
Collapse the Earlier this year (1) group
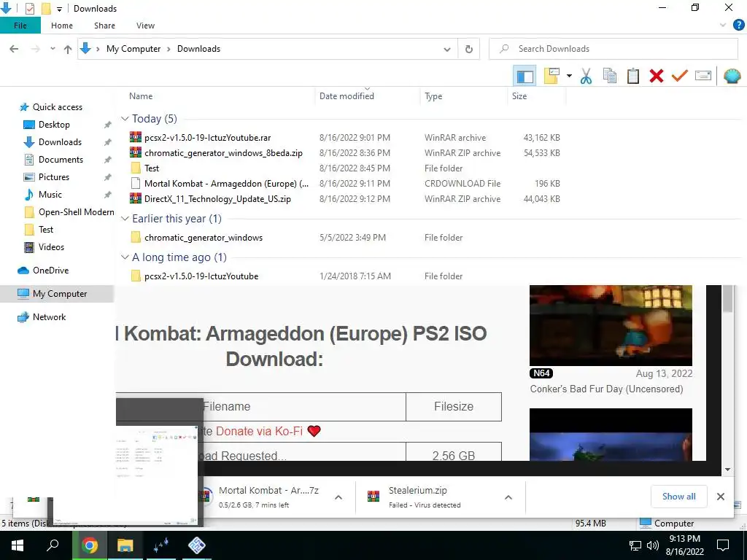click(x=125, y=219)
